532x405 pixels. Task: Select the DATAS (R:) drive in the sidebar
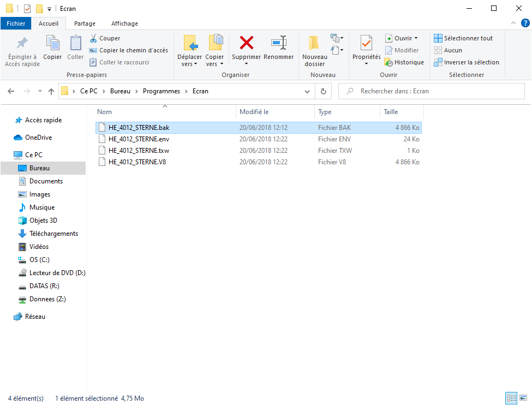pos(44,286)
